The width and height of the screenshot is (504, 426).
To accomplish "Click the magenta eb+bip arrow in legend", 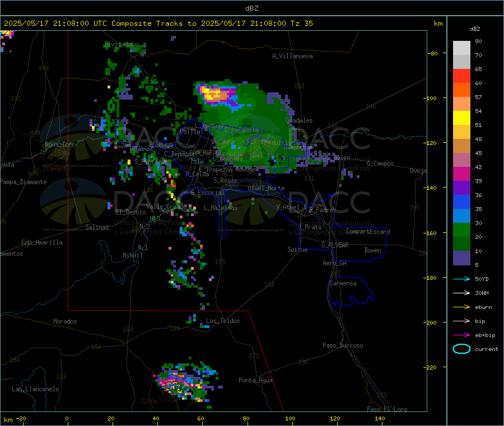I will pyautogui.click(x=461, y=335).
